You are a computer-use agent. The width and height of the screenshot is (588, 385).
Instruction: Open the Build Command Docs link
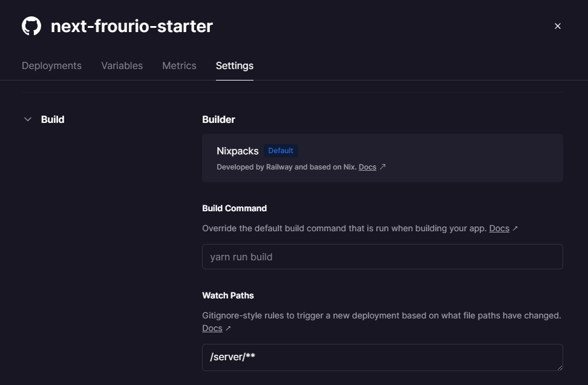tap(499, 228)
